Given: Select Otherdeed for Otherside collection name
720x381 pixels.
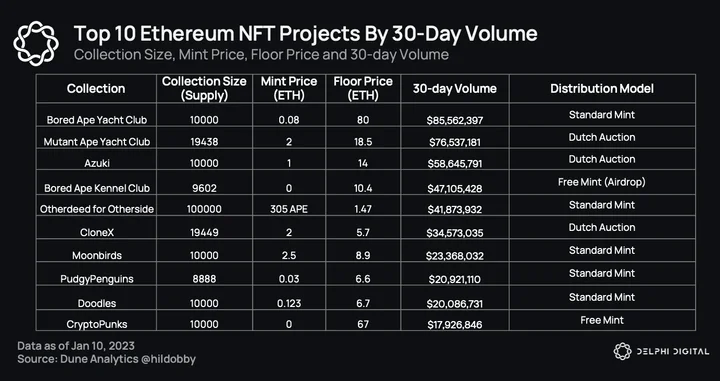Looking at the screenshot, I should click(97, 209).
